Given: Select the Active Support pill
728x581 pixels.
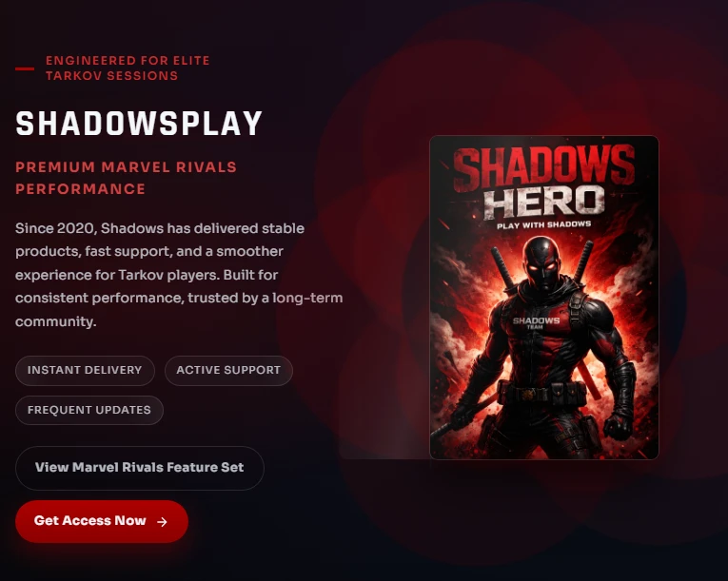Looking at the screenshot, I should [228, 370].
